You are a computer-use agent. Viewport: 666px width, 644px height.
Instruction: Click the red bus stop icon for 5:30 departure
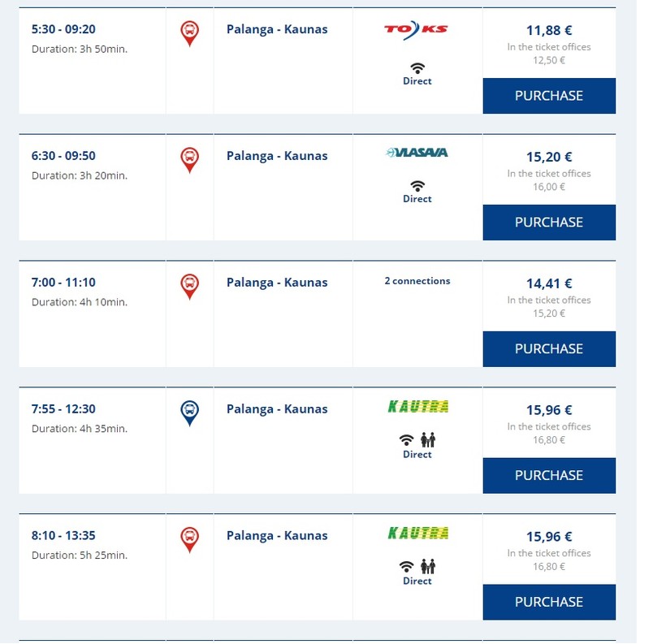[189, 32]
